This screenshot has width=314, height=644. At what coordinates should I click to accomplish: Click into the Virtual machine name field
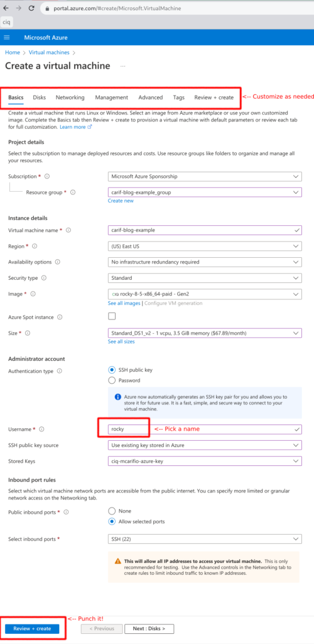click(x=205, y=230)
